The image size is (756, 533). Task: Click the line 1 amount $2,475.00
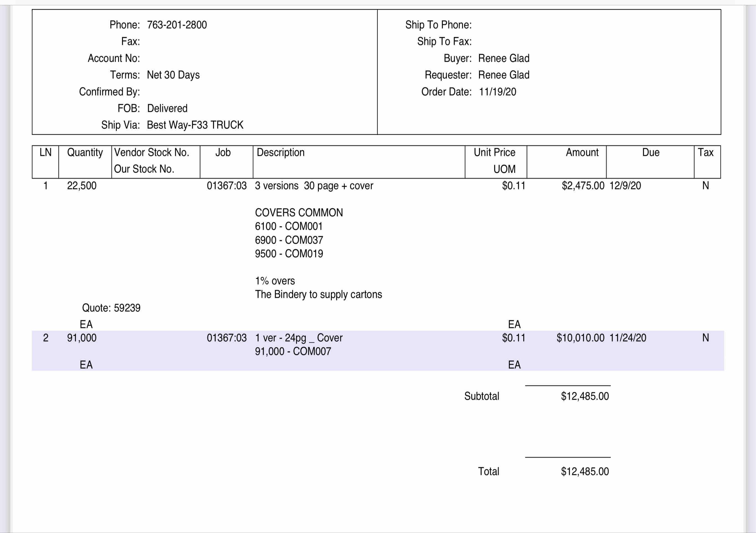coord(583,186)
